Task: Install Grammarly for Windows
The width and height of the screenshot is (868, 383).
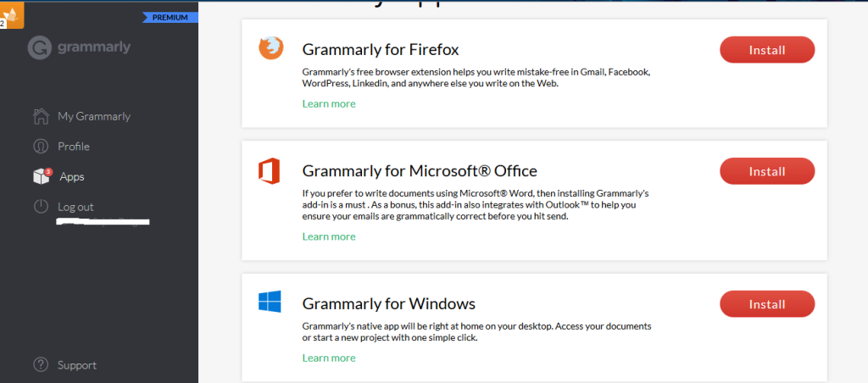Action: coord(767,304)
